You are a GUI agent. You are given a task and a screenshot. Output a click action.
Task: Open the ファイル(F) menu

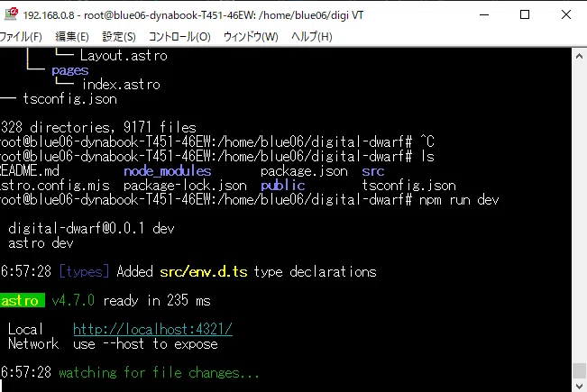pyautogui.click(x=21, y=37)
